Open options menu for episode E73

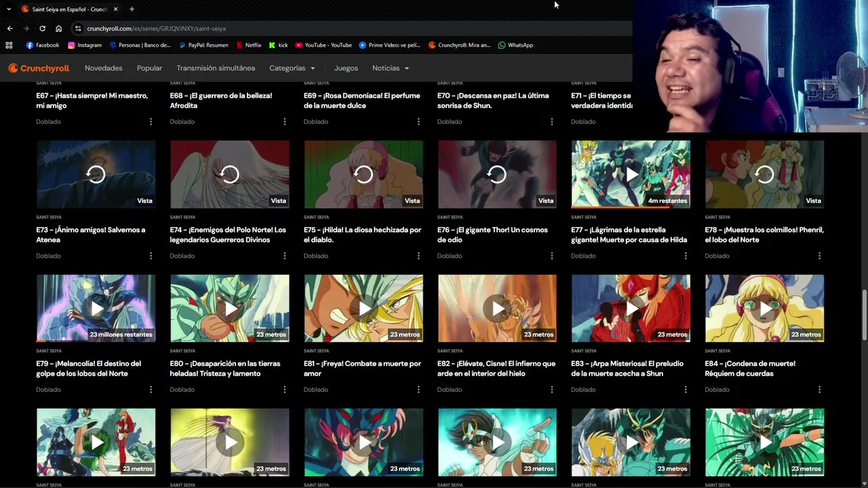coord(151,256)
